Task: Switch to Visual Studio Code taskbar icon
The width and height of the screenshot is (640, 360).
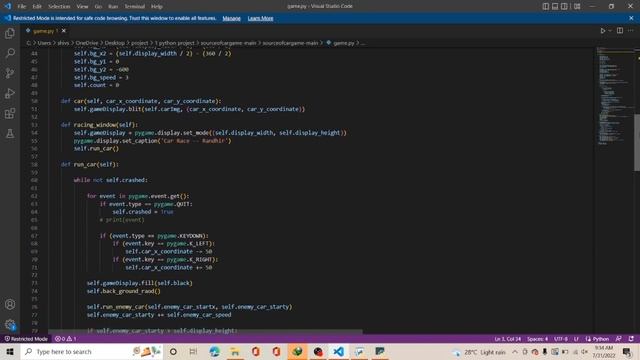Action: tap(338, 351)
